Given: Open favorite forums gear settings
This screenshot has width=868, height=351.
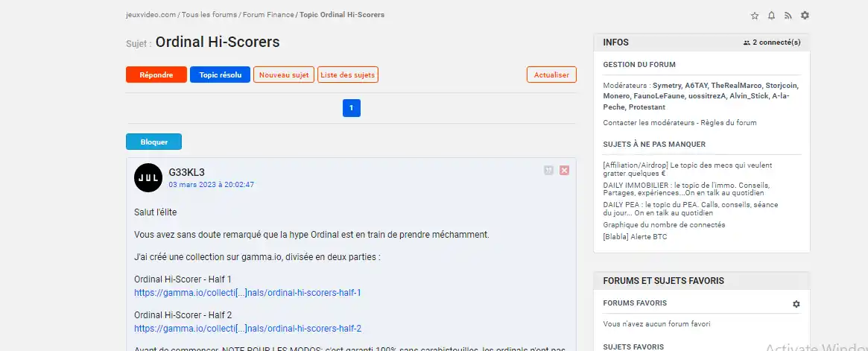Looking at the screenshot, I should point(796,304).
